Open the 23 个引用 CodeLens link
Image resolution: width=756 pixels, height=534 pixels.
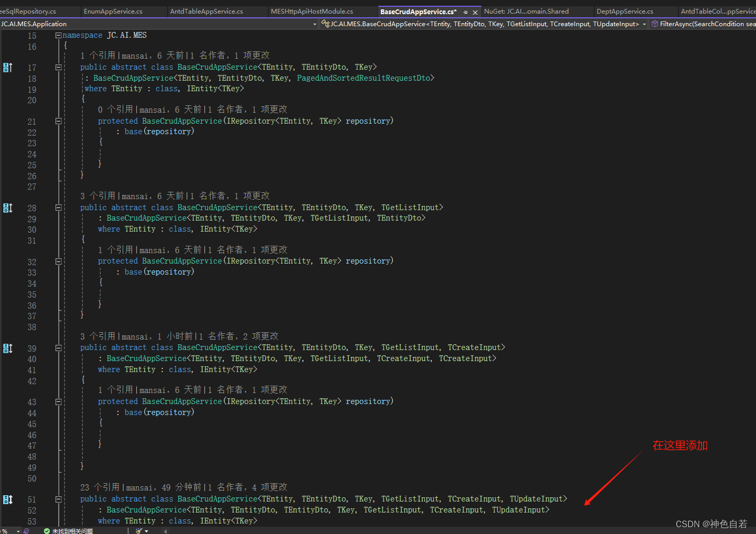(94, 487)
